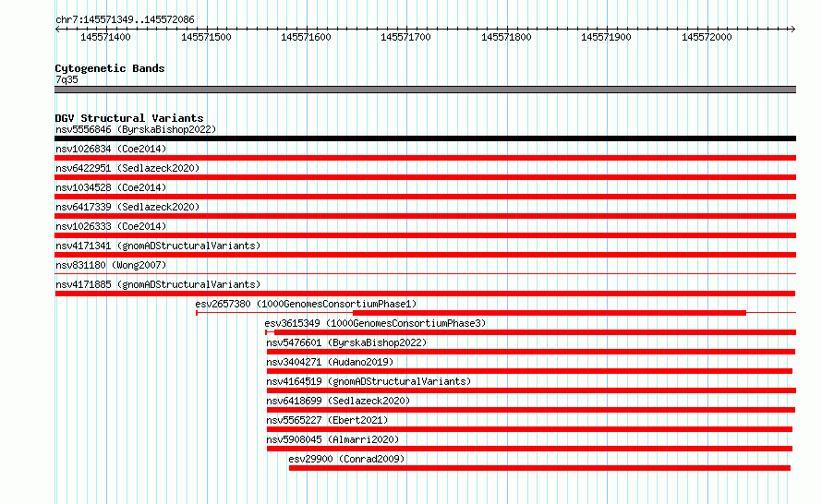Open variant label nsv5476601 (ByrskaBishop2022)
822x504 pixels.
coord(346,342)
